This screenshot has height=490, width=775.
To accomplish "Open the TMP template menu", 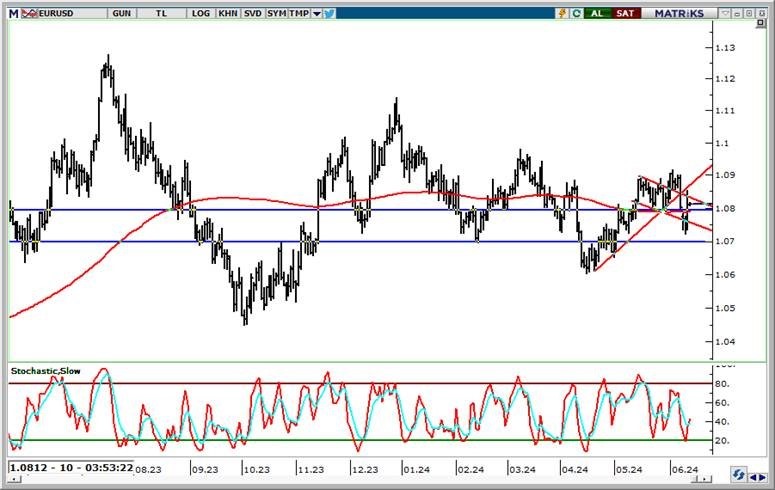I will [300, 13].
